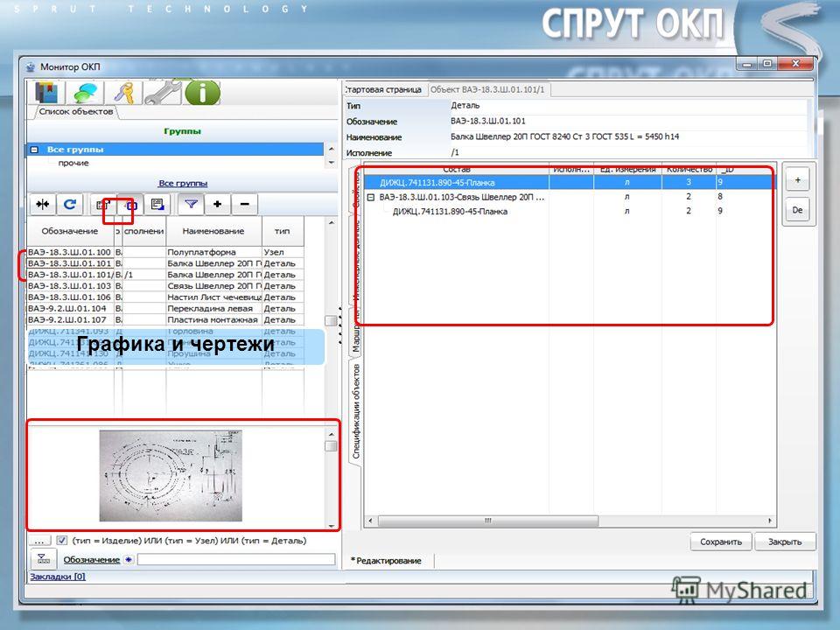This screenshot has width=840, height=630.
Task: Select row ВАЭ-9.2.Ш.01.107 Пластина монтажная
Action: tap(165, 319)
